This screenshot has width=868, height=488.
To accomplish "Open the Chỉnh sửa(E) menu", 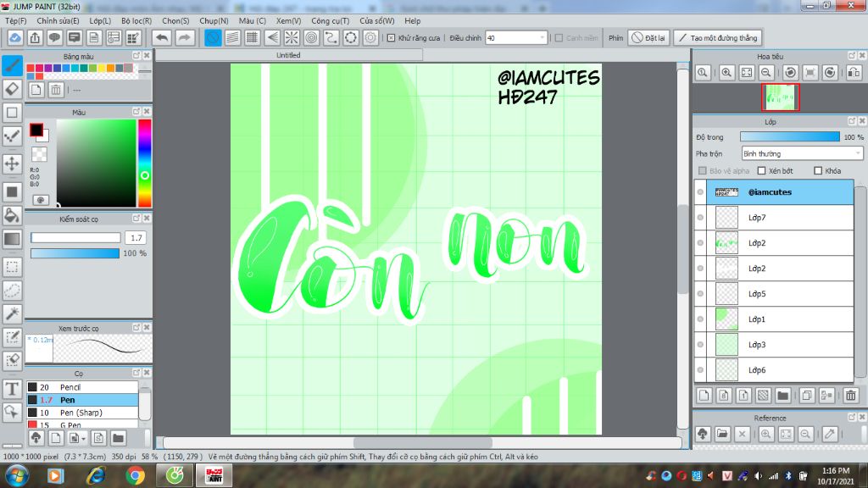I will point(58,20).
